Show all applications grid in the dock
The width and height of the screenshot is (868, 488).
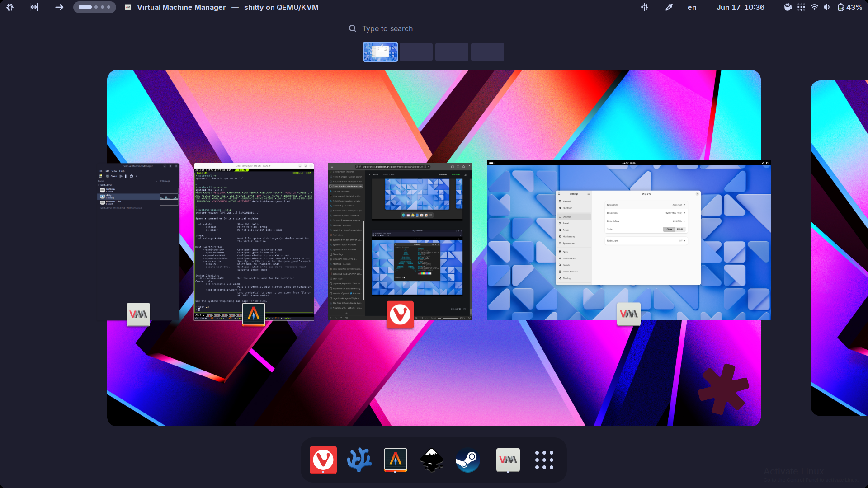click(x=544, y=460)
